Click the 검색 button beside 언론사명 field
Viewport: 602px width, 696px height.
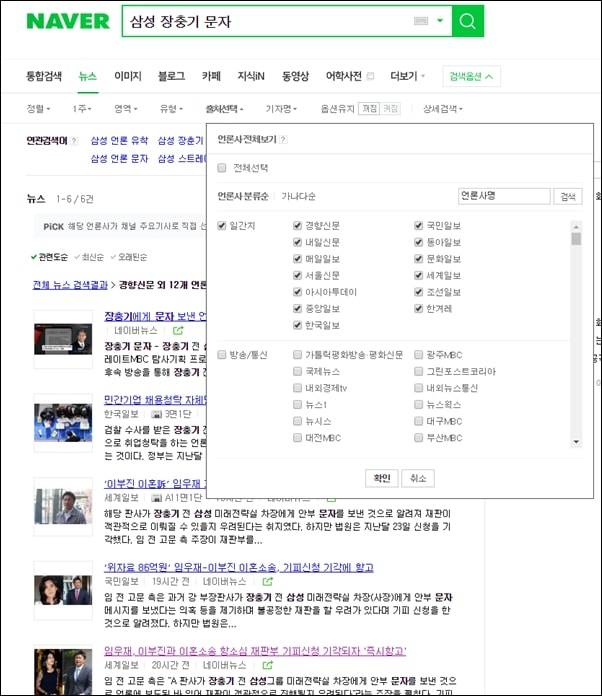(x=568, y=196)
